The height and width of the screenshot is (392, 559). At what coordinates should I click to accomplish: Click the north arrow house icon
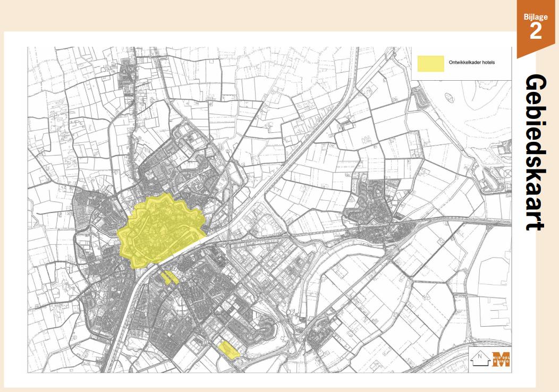point(480,358)
